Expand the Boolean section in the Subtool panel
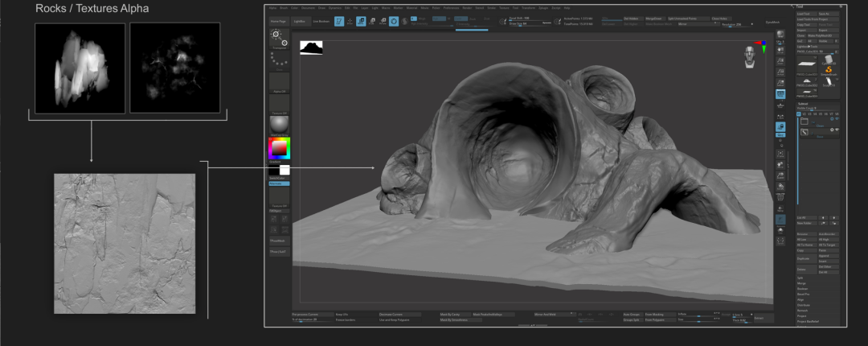The width and height of the screenshot is (868, 346). 802,289
